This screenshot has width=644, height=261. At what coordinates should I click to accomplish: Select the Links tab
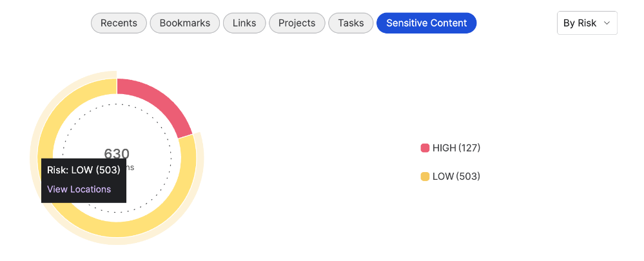click(x=244, y=23)
